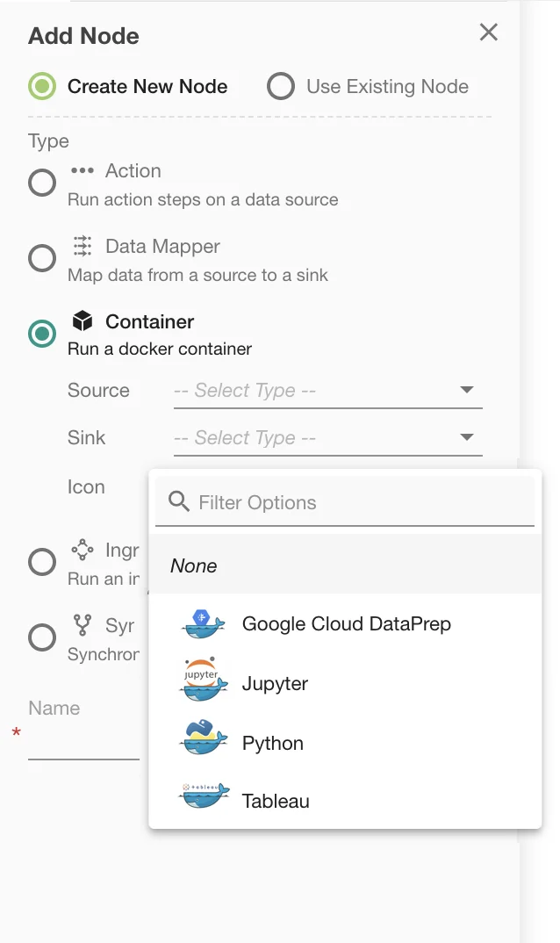Select the Tableau option text
The height and width of the screenshot is (943, 560).
point(276,801)
